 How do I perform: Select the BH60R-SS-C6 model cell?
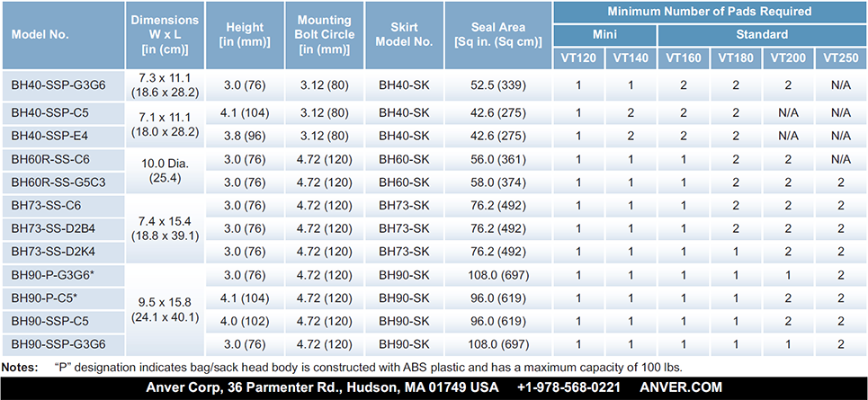click(50, 158)
